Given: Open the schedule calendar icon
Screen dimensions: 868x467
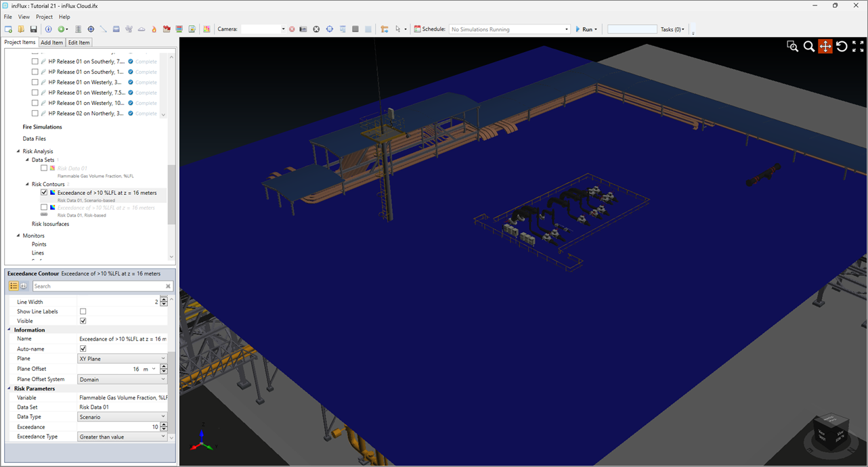Looking at the screenshot, I should click(x=417, y=29).
